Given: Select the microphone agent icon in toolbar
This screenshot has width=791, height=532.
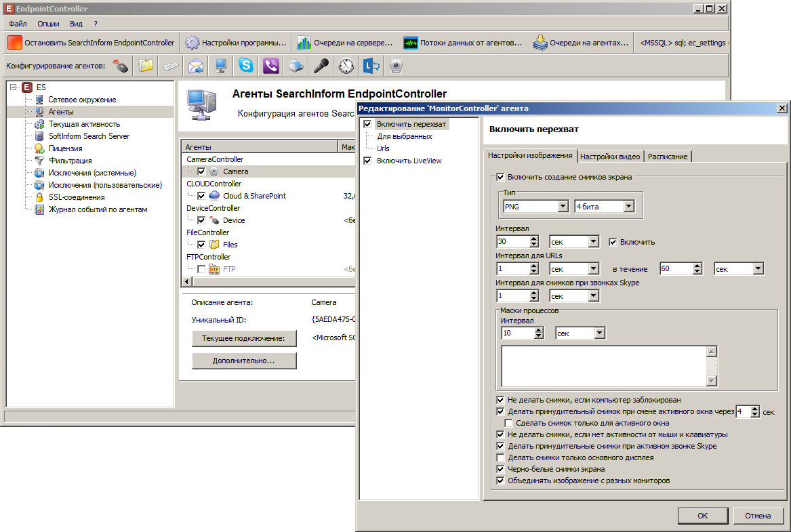Looking at the screenshot, I should (321, 66).
